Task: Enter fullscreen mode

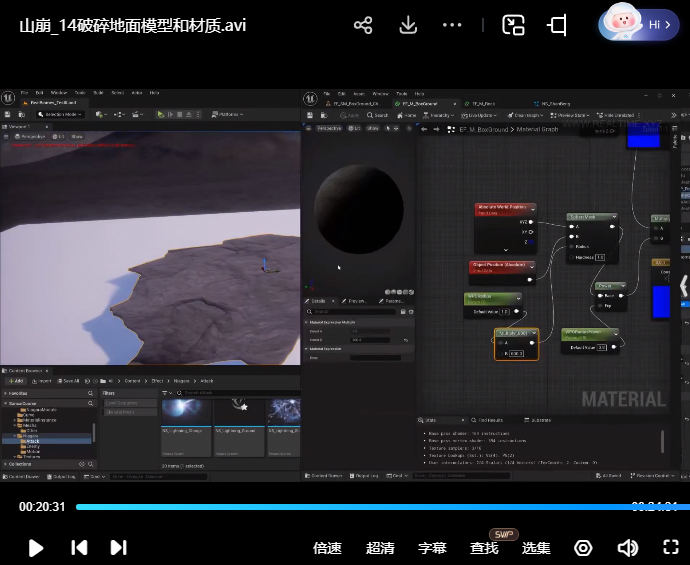Action: coord(671,548)
